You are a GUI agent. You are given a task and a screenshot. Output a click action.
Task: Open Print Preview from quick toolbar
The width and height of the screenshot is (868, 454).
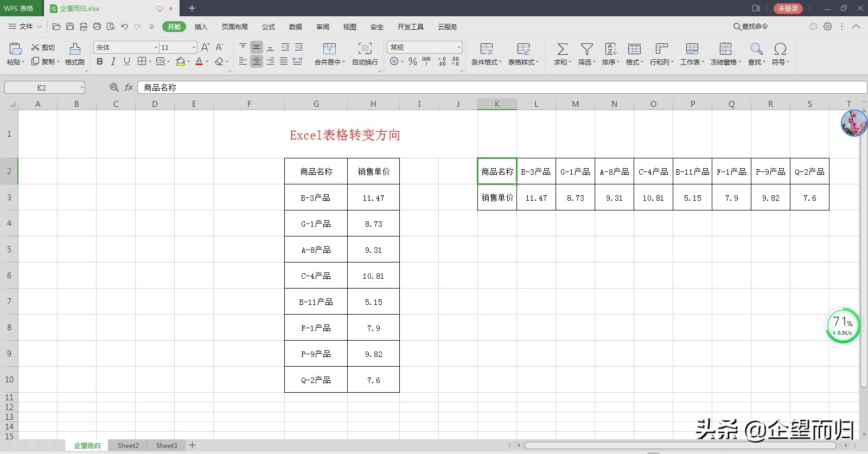111,27
